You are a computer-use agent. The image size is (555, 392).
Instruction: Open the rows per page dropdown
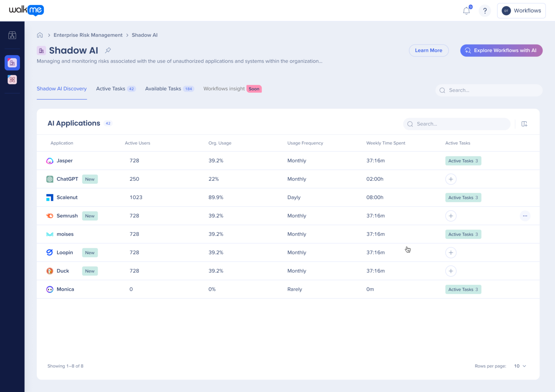[520, 366]
